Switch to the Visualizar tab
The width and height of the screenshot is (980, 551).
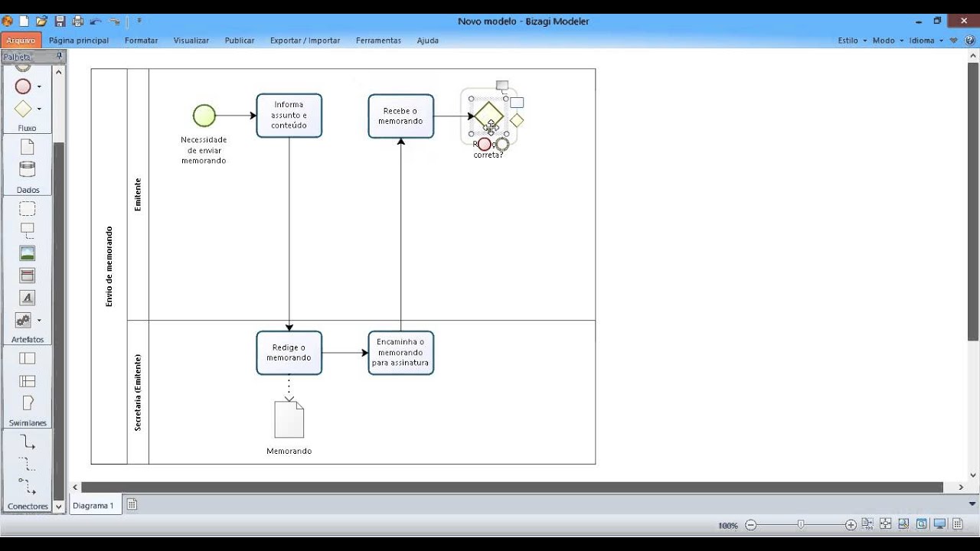tap(191, 41)
